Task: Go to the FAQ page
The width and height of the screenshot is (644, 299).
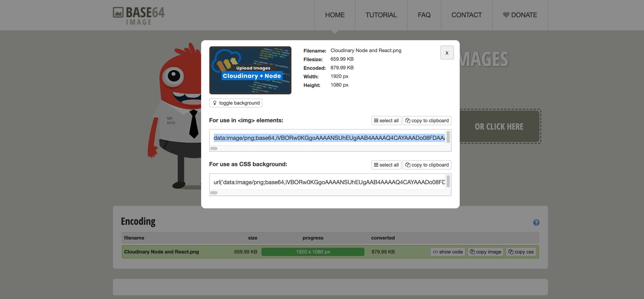Action: tap(424, 15)
